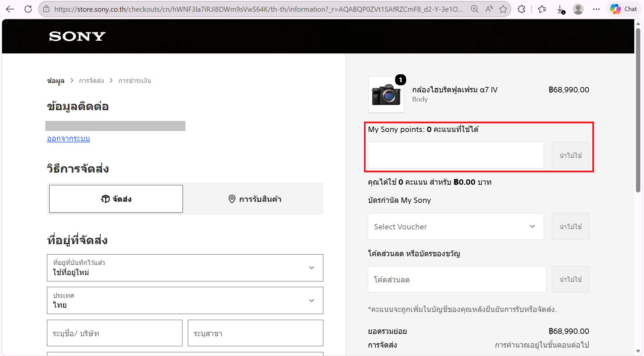Viewport: 644px width, 356px height.
Task: Open the browser profile avatar
Action: 578,9
